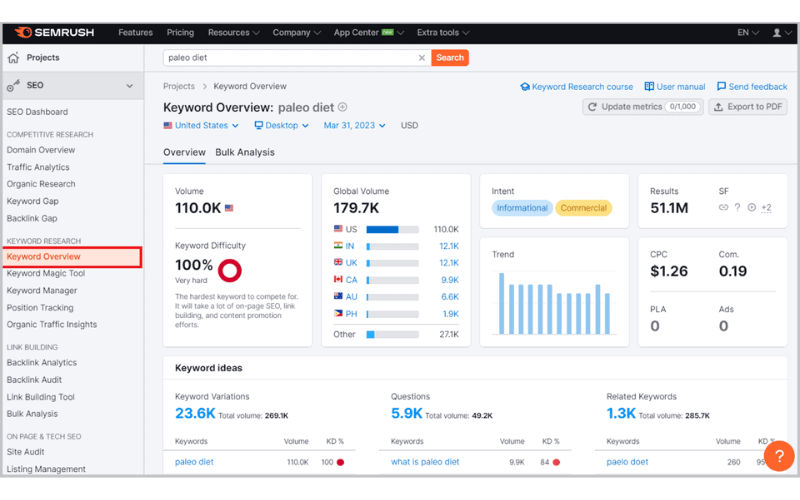Click the 51.1M Results value
Image resolution: width=800 pixels, height=500 pixels.
(x=669, y=208)
